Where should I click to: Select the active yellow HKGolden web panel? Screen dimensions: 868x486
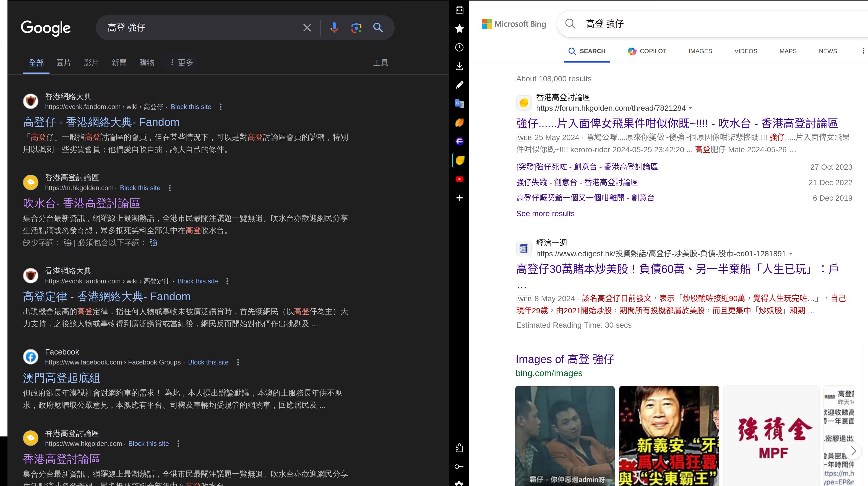[x=460, y=160]
